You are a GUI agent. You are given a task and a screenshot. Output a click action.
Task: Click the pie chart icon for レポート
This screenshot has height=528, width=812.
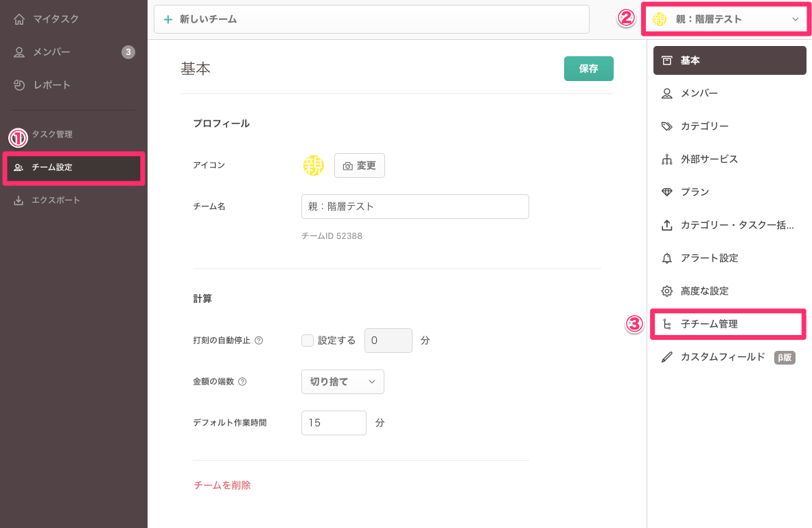[x=19, y=85]
